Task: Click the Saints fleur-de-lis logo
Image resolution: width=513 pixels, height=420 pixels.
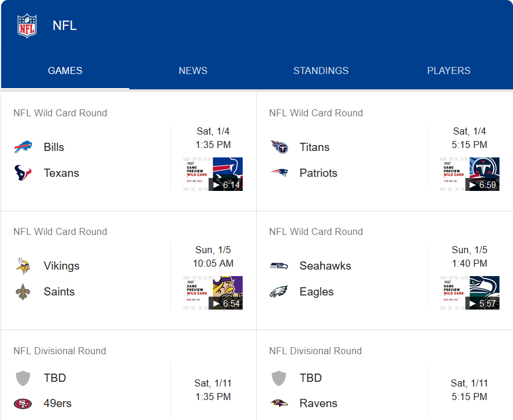Action: [x=23, y=291]
